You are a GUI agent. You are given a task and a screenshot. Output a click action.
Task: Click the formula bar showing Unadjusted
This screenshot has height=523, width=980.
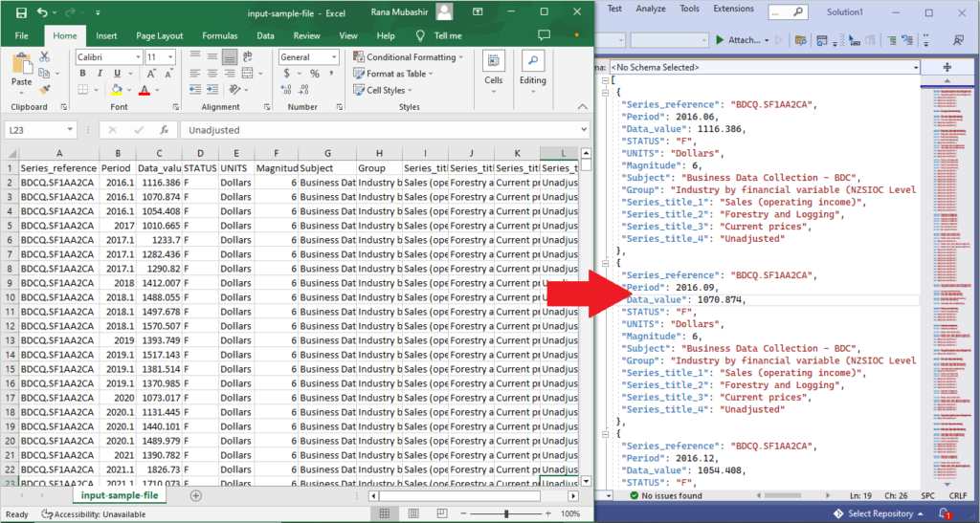point(383,130)
